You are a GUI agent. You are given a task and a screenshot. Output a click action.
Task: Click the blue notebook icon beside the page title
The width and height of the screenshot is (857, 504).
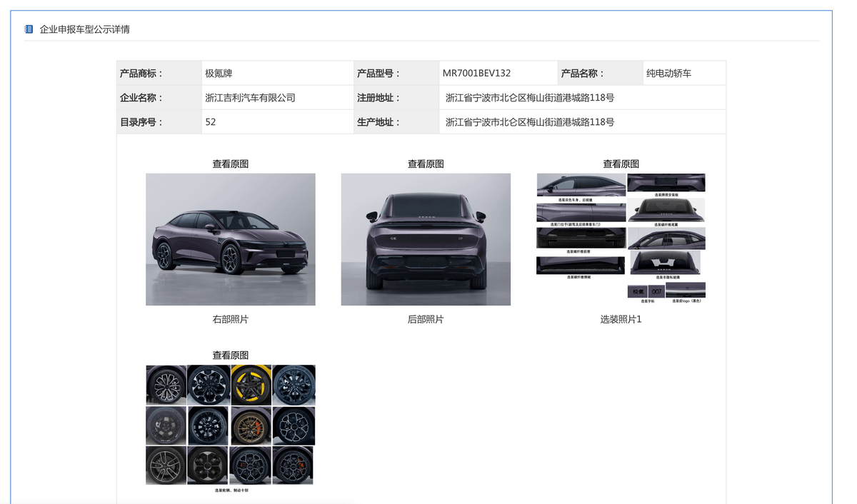[x=29, y=29]
